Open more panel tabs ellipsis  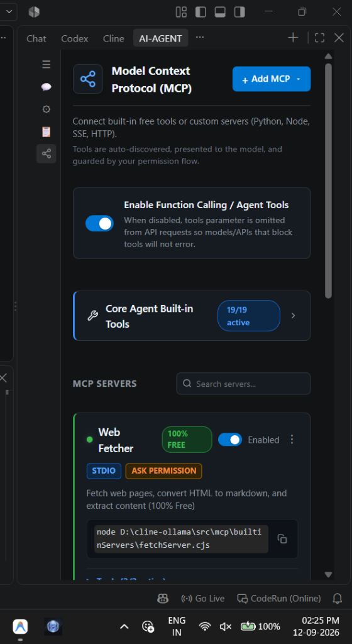200,37
